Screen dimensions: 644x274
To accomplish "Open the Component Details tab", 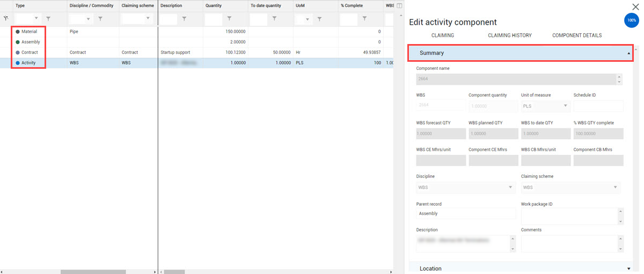I will pos(576,35).
